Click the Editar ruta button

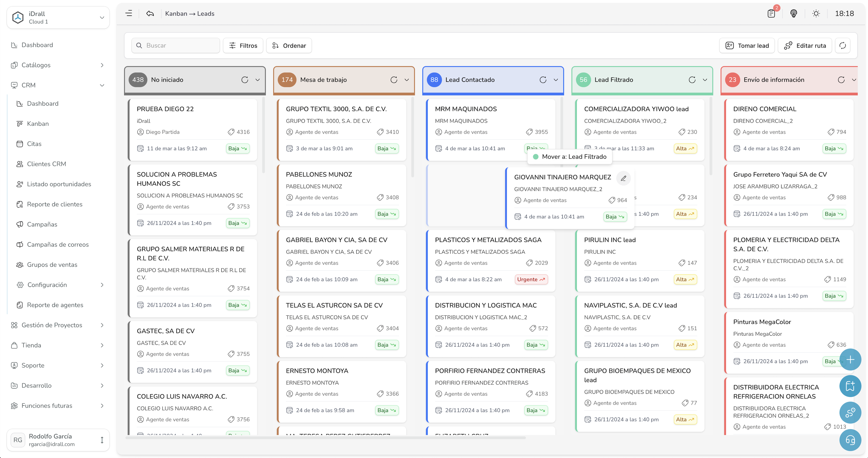(805, 45)
